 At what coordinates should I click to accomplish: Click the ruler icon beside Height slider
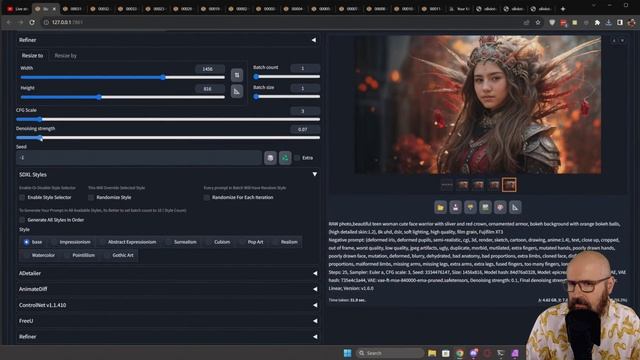click(x=237, y=91)
